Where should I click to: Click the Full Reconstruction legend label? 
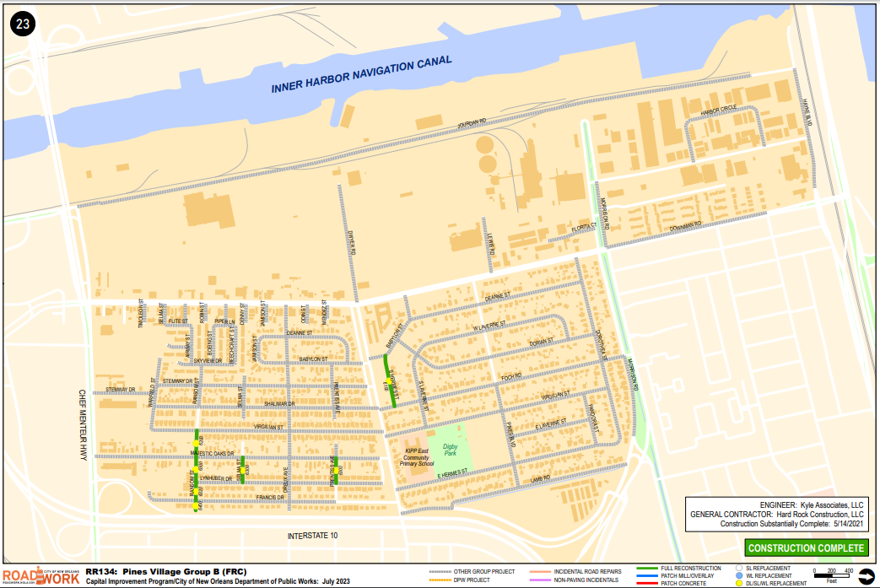(691, 569)
